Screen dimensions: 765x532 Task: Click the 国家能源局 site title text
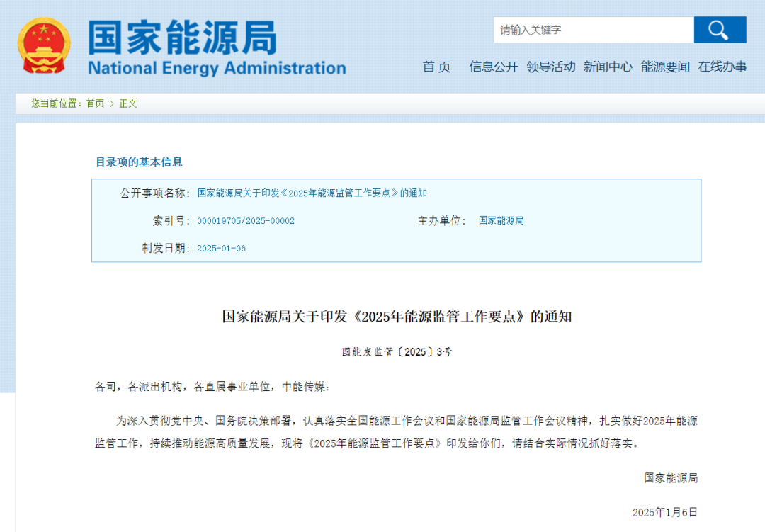(182, 38)
